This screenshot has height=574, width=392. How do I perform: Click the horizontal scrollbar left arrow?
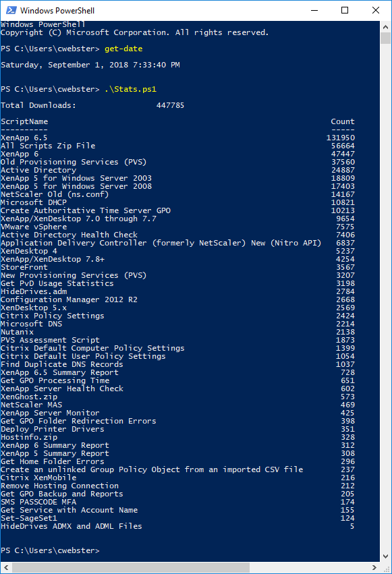coord(6,567)
